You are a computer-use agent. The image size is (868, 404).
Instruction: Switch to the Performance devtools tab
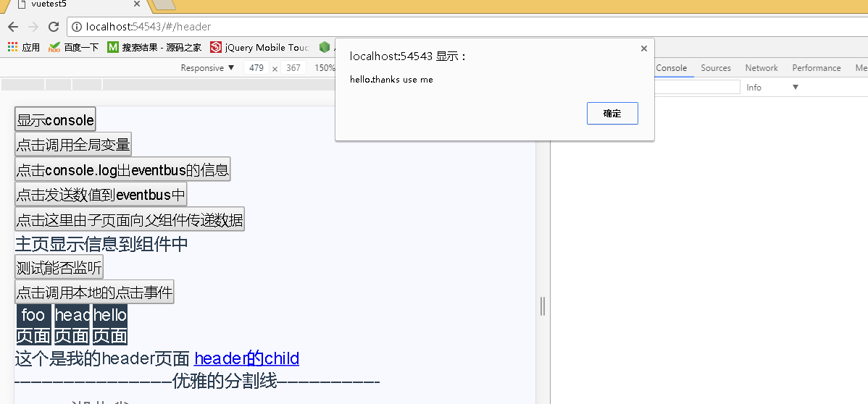[x=816, y=68]
